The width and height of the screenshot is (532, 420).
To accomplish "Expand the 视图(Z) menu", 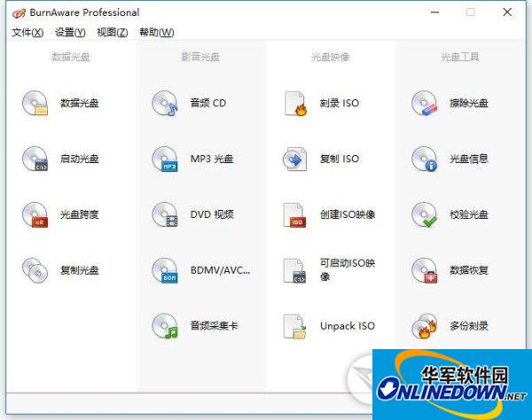I will point(113,33).
